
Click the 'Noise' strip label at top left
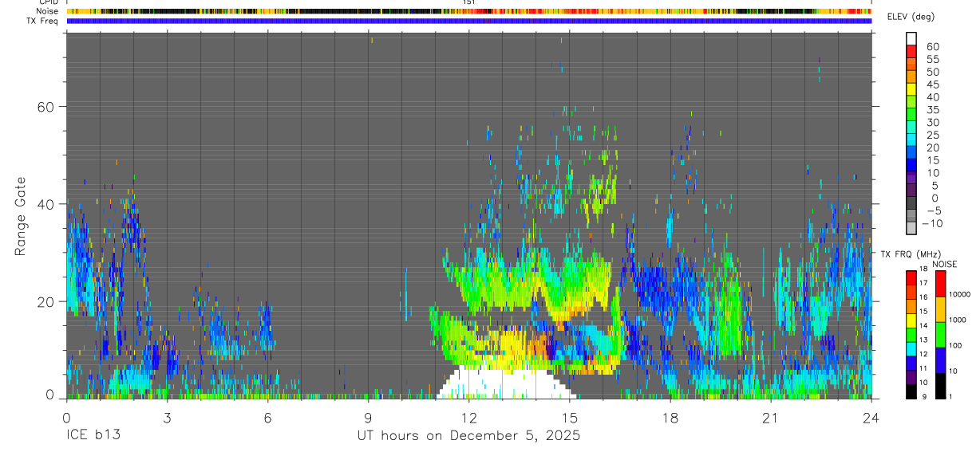[49, 11]
